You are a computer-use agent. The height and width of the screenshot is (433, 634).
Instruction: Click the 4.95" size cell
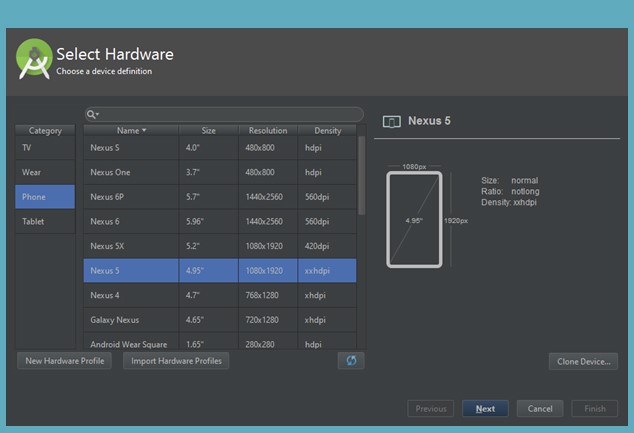point(209,270)
